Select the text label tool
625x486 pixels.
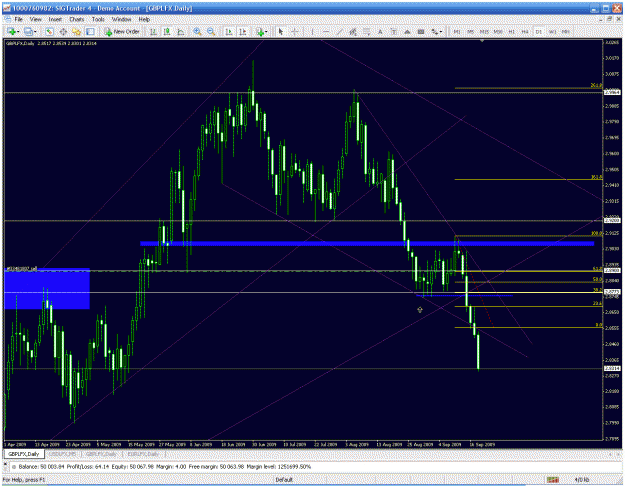point(393,31)
